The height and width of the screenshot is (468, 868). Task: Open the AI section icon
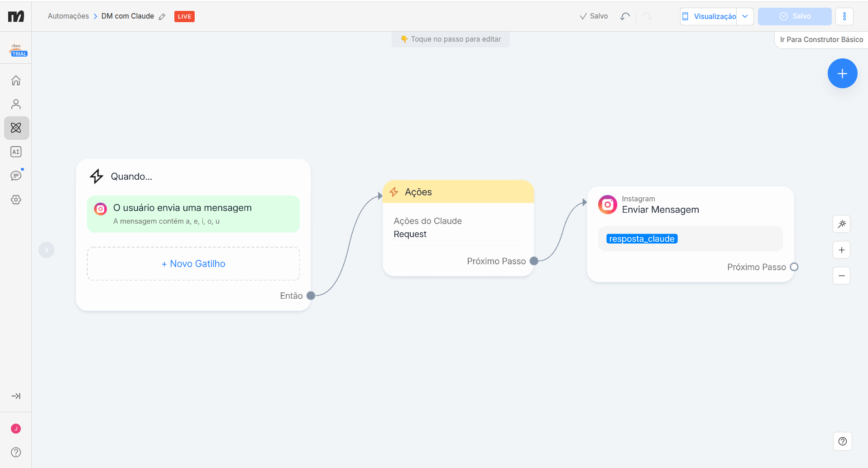(x=16, y=152)
